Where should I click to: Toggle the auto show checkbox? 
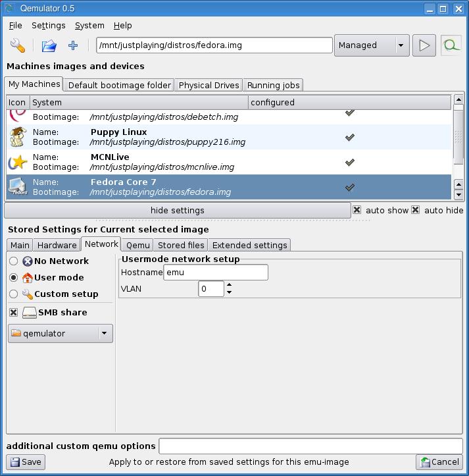[x=357, y=210]
